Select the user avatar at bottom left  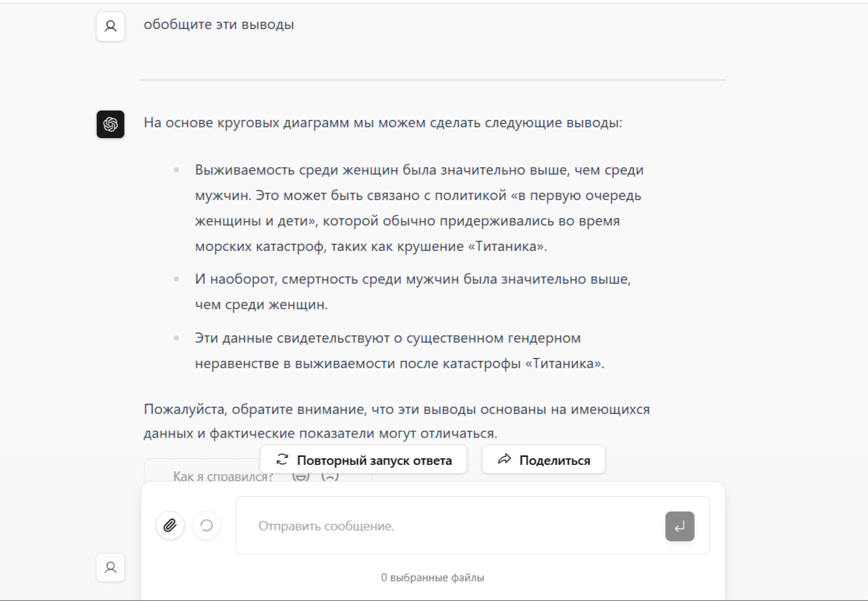click(x=111, y=568)
